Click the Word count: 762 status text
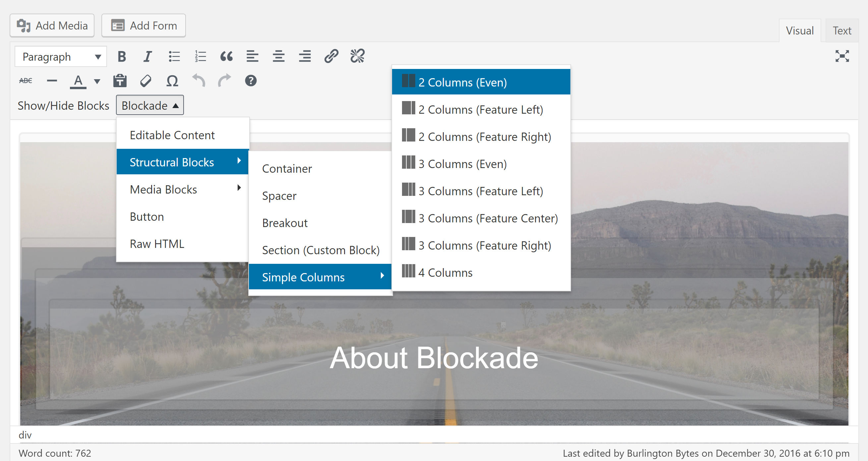Image resolution: width=868 pixels, height=461 pixels. click(x=55, y=453)
